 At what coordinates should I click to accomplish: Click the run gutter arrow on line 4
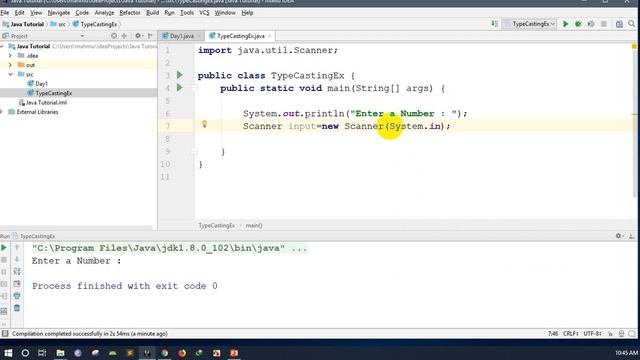click(x=180, y=87)
